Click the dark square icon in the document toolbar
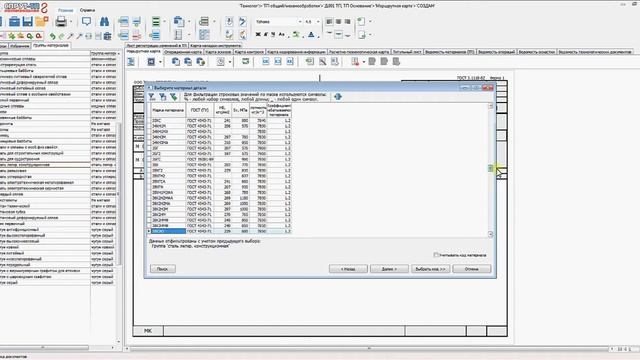Screen dimensions: 640x360 pyautogui.click(x=151, y=62)
